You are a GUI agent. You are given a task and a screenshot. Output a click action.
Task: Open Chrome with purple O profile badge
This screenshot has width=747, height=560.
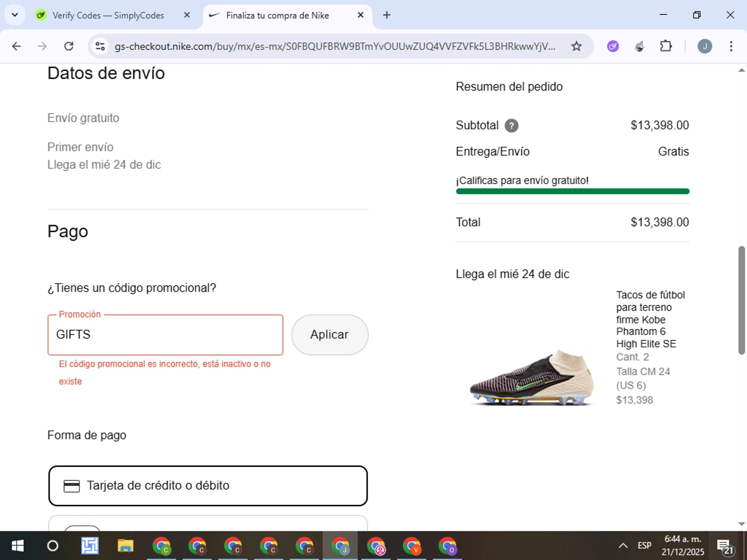448,546
